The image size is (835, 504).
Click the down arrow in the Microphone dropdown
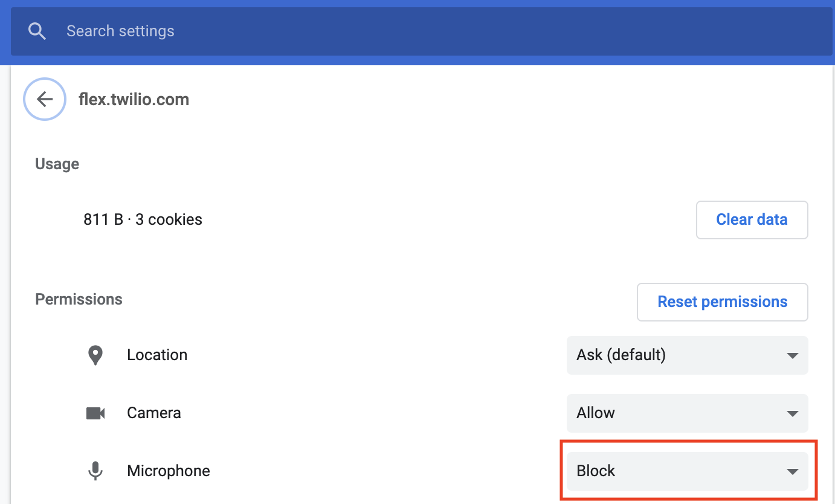tap(793, 472)
